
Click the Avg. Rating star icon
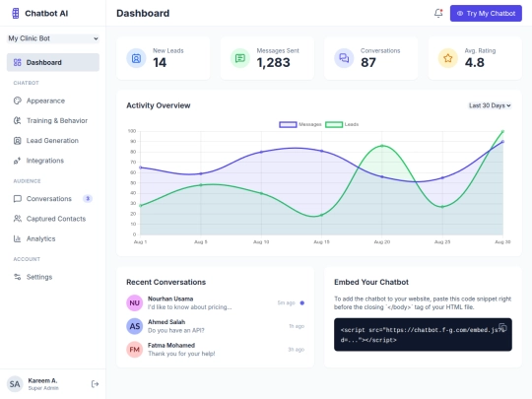pos(448,58)
